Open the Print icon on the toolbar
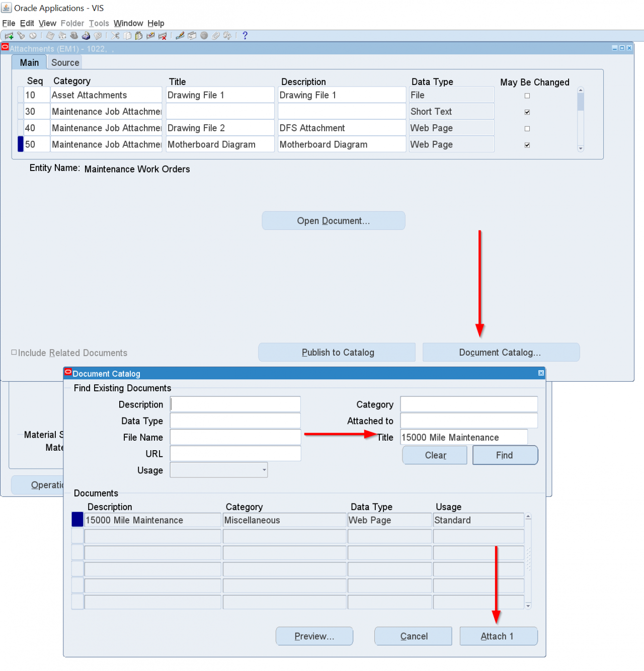Image resolution: width=644 pixels, height=671 pixels. click(x=86, y=36)
